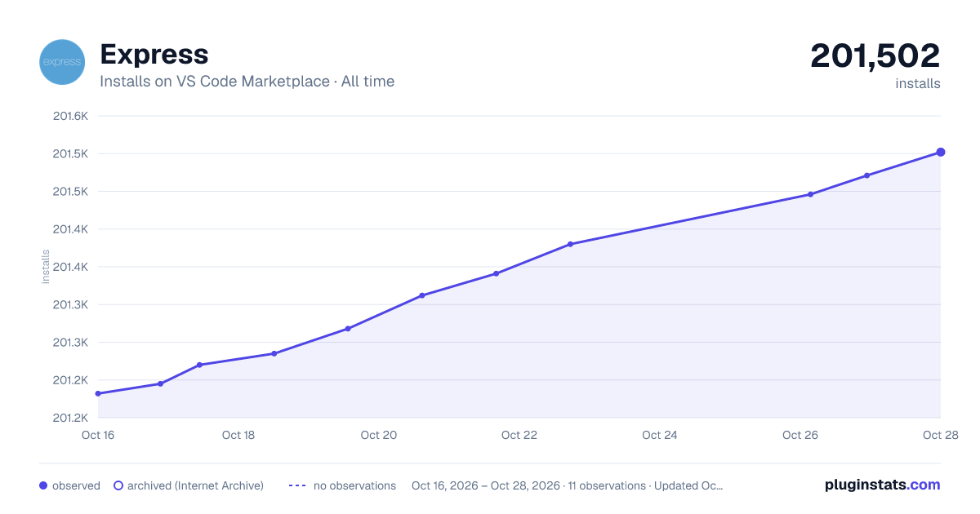Select the first data point at Oct 16
The width and height of the screenshot is (980, 514).
[x=98, y=393]
